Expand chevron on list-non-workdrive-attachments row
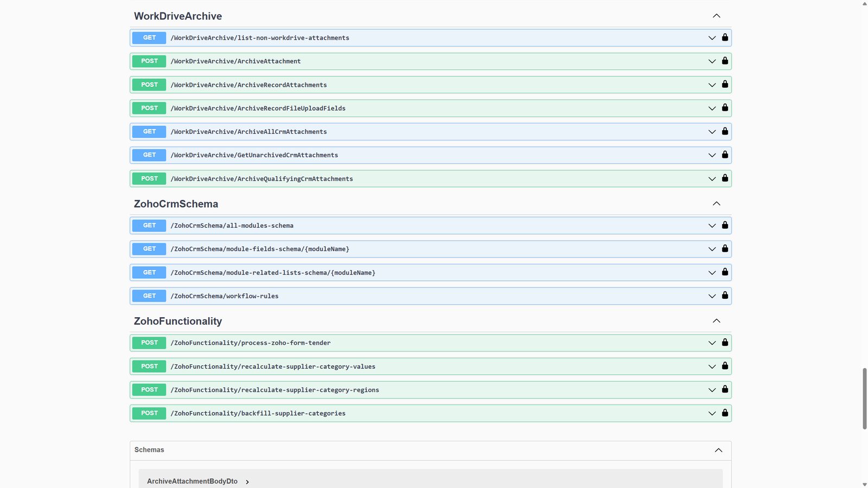This screenshot has width=868, height=488. pyautogui.click(x=712, y=38)
